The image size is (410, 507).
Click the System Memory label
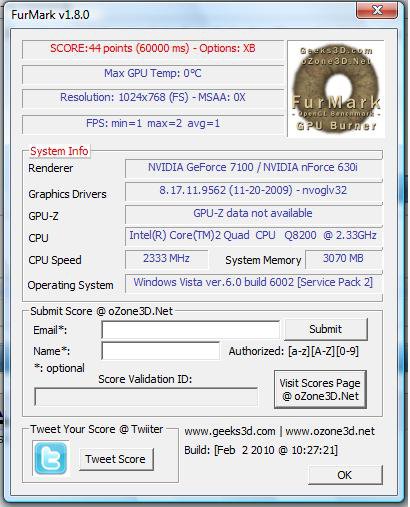point(263,260)
